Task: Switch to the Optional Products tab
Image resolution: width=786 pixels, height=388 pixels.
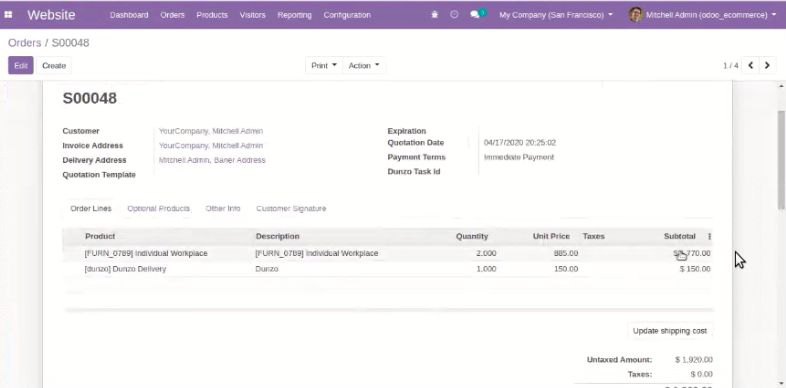Action: [x=158, y=209]
